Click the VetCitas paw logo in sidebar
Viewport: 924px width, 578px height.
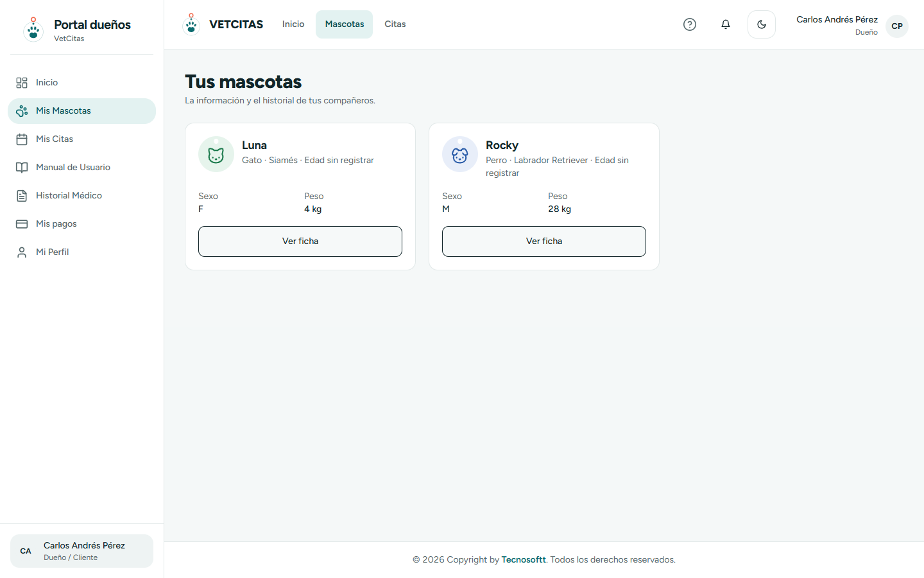pyautogui.click(x=33, y=30)
